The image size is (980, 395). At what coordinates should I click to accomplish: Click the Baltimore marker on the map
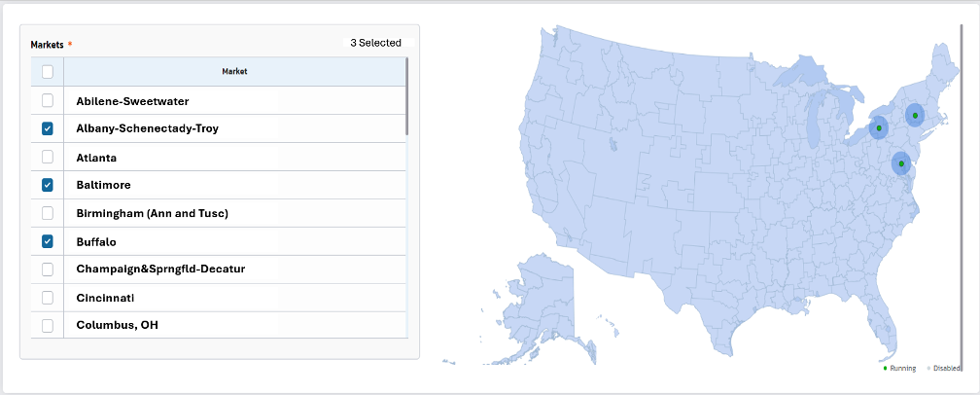click(901, 163)
